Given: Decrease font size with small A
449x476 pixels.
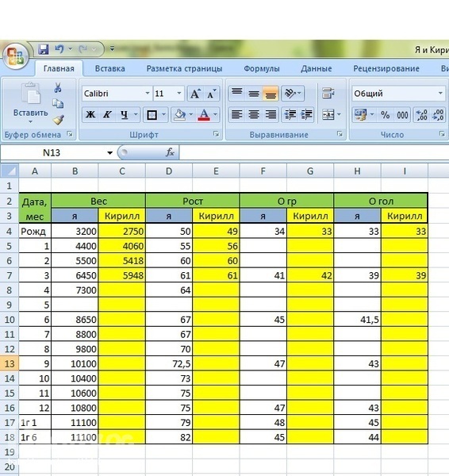Looking at the screenshot, I should (211, 94).
